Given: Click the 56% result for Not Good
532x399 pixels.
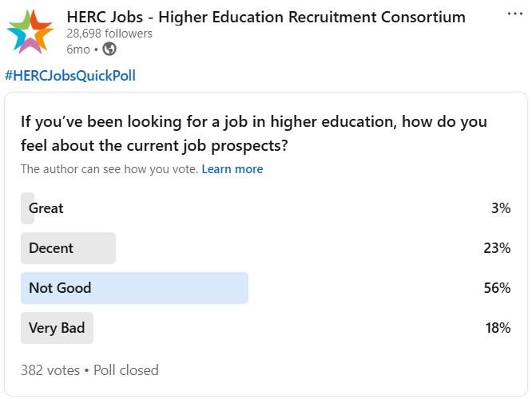Looking at the screenshot, I should click(497, 288).
